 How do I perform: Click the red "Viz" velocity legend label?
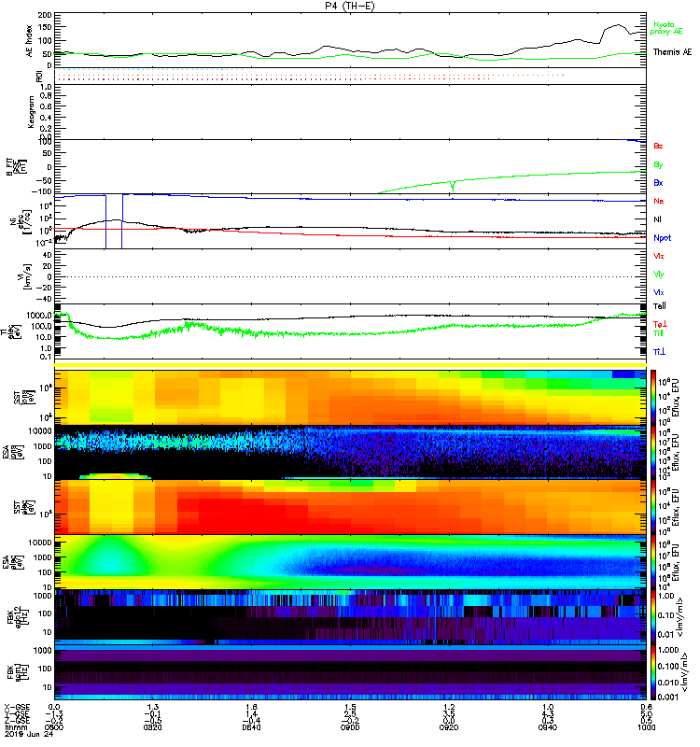(x=658, y=256)
